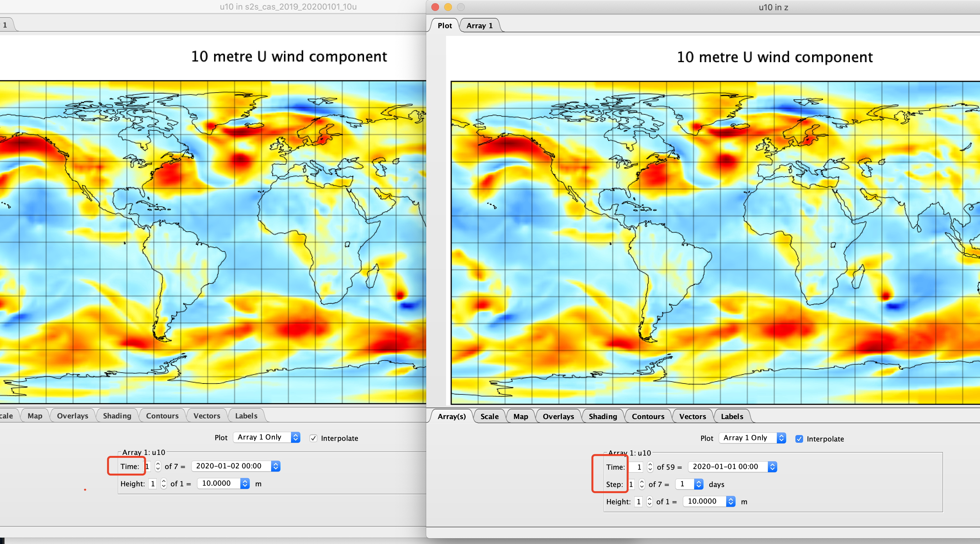This screenshot has width=980, height=544.
Task: Click Time stepper arrows in right window
Action: pos(650,467)
